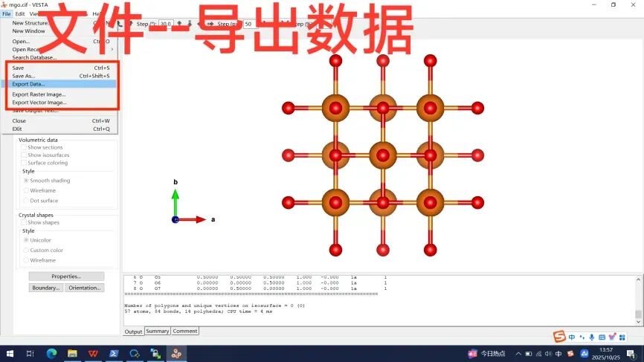Select the Smooth shading radio button
This screenshot has height=362, width=644.
point(26,181)
